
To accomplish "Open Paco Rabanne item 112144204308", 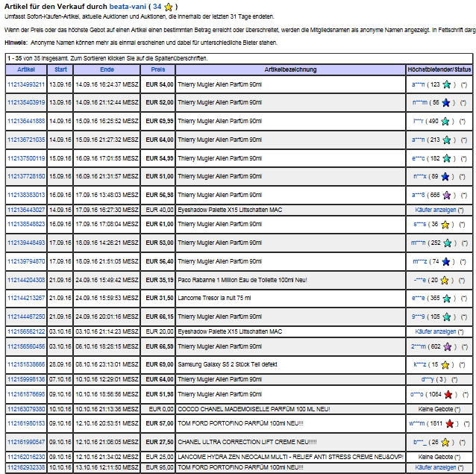I will (26, 280).
